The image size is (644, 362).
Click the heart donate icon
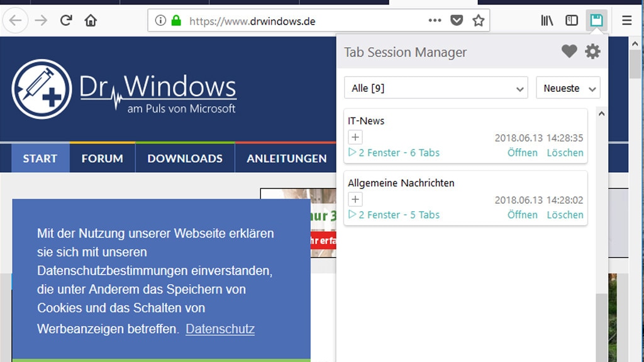pyautogui.click(x=569, y=52)
